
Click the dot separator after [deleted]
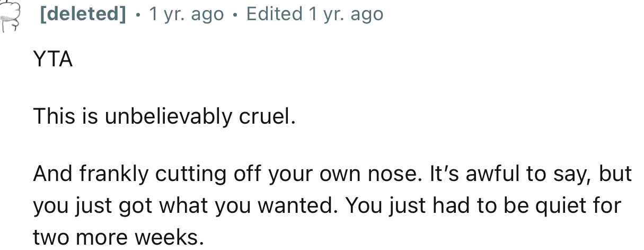pos(138,15)
